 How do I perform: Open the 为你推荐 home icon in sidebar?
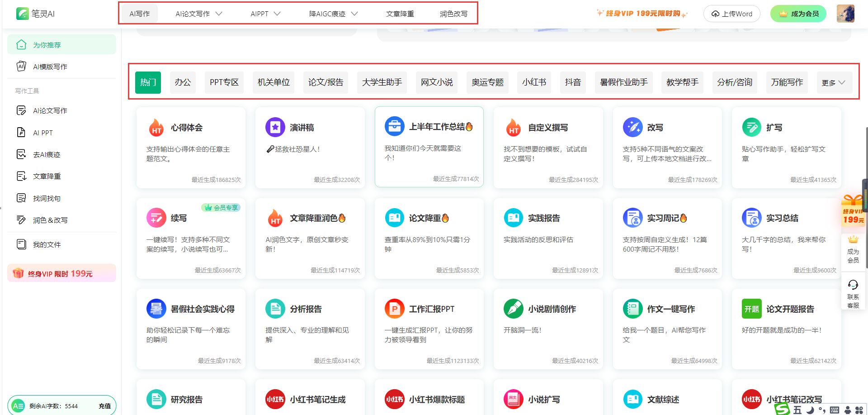21,45
